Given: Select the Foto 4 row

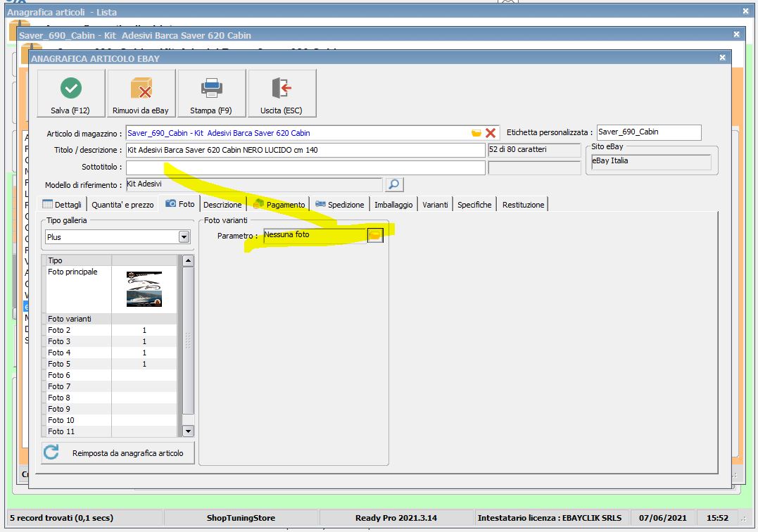Looking at the screenshot, I should coord(112,353).
